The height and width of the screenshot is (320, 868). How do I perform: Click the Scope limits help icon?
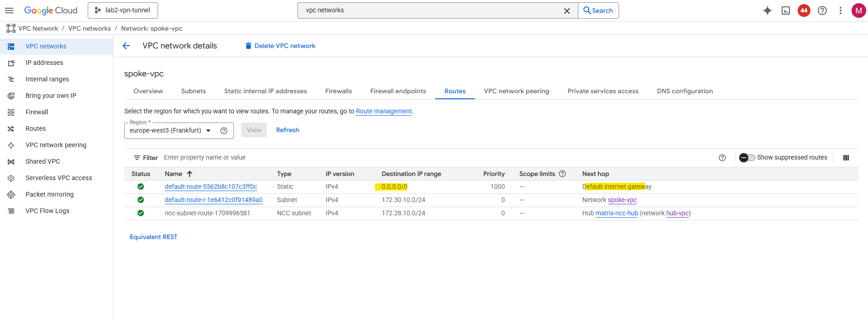coord(562,174)
